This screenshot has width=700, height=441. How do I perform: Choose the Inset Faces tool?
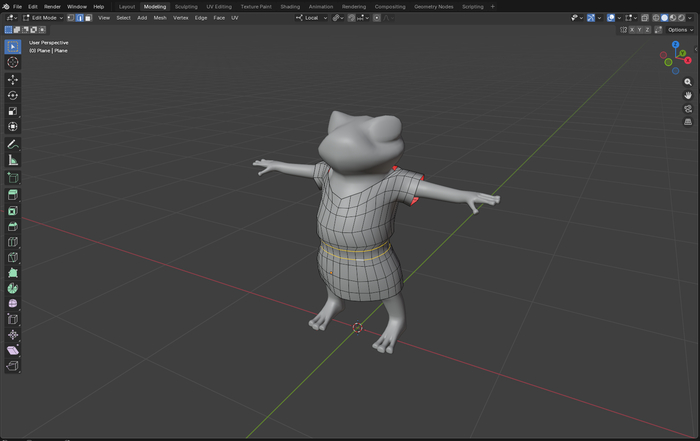coord(13,211)
